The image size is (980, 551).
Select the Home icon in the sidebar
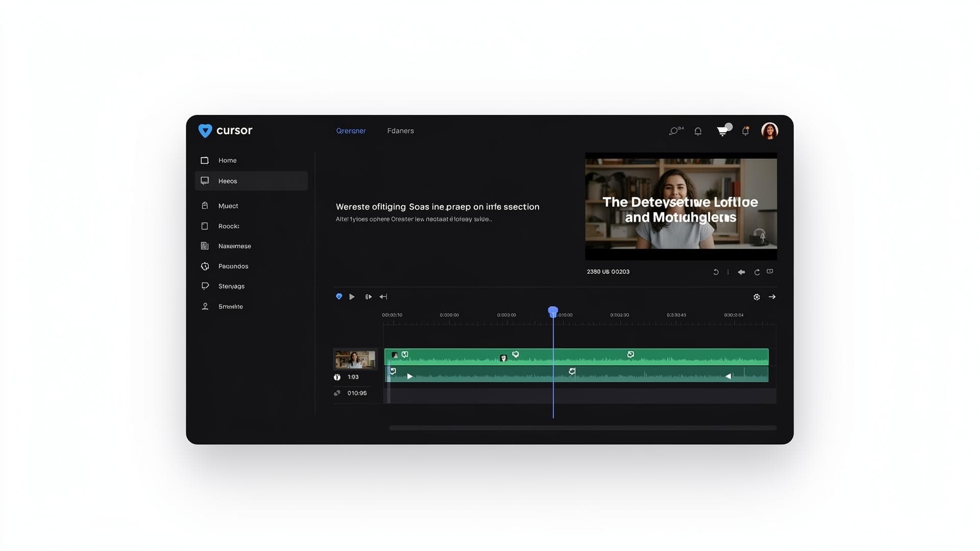[x=205, y=160]
